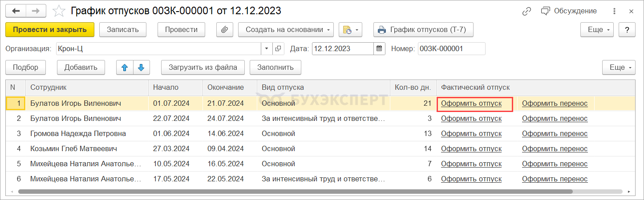Click Оформить отпуск for Козьмин Глеб Матвеевич
The height and width of the screenshot is (200, 644).
pyautogui.click(x=471, y=149)
